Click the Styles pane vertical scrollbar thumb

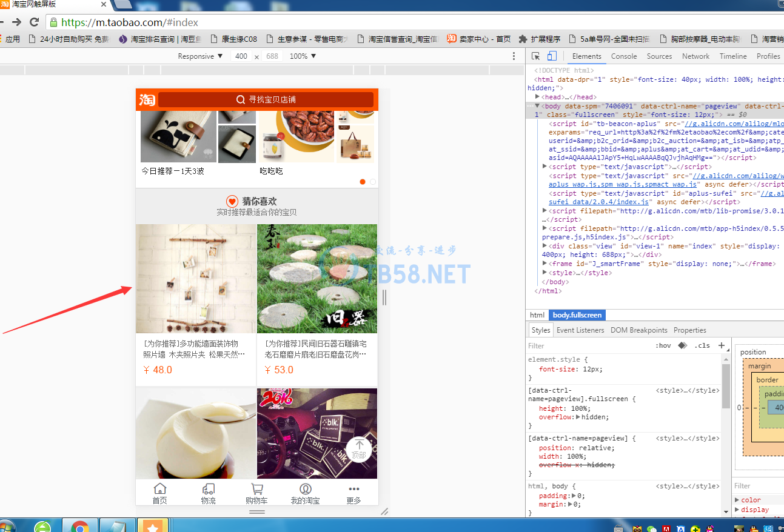(x=725, y=385)
